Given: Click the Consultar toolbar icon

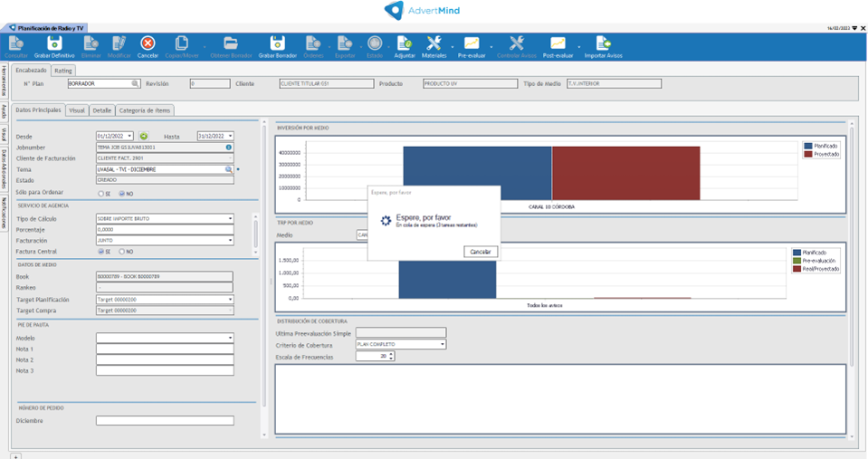Looking at the screenshot, I should (x=16, y=43).
